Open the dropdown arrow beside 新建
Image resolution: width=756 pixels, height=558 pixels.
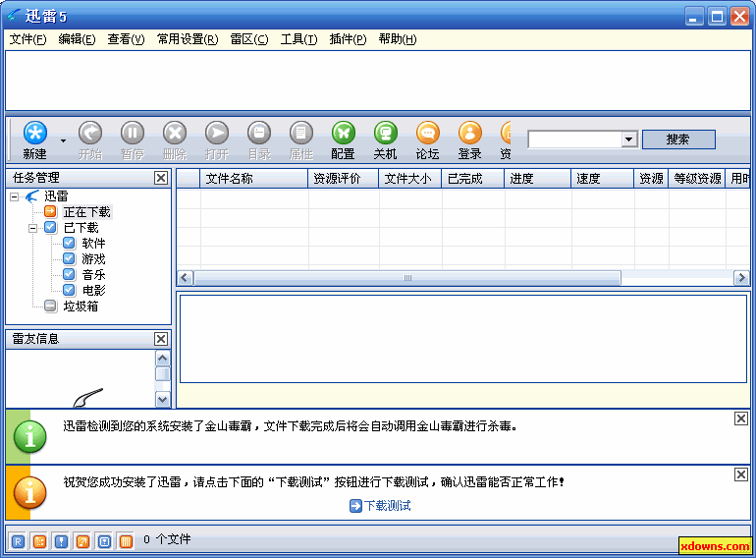point(63,140)
